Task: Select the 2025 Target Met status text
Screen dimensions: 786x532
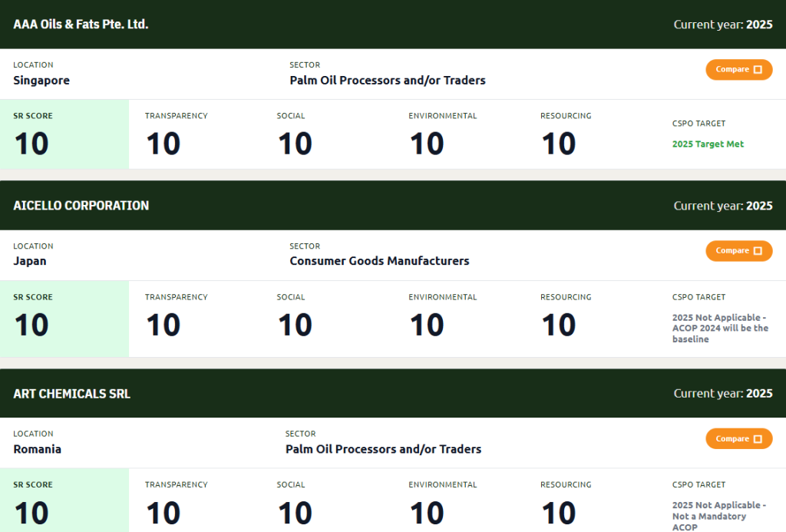Action: pyautogui.click(x=708, y=144)
